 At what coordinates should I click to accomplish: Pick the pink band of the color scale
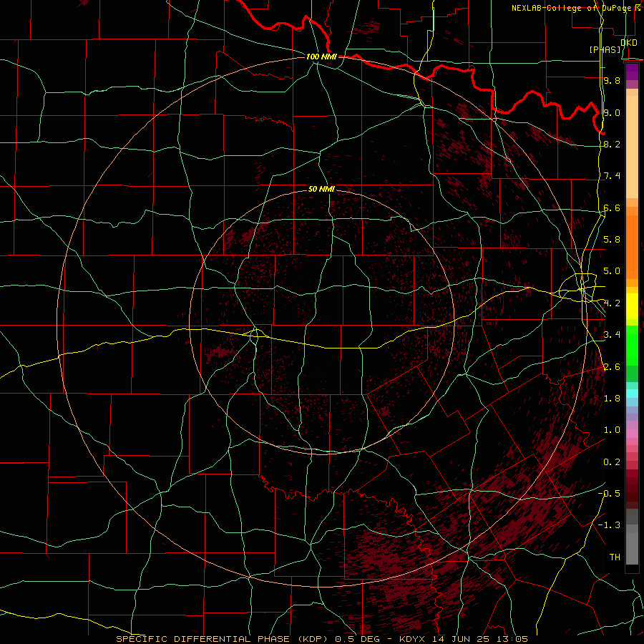pos(632,434)
